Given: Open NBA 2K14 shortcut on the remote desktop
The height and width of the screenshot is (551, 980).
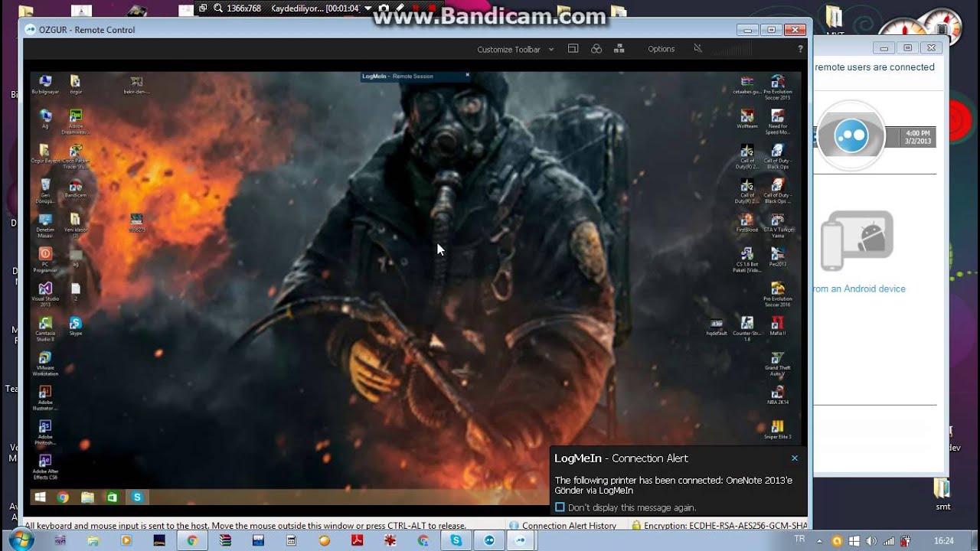Looking at the screenshot, I should coord(777,395).
